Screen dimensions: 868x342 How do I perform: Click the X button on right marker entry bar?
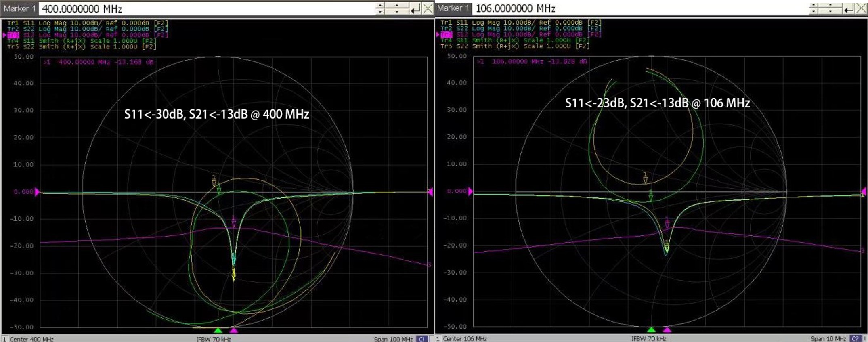pyautogui.click(x=862, y=8)
